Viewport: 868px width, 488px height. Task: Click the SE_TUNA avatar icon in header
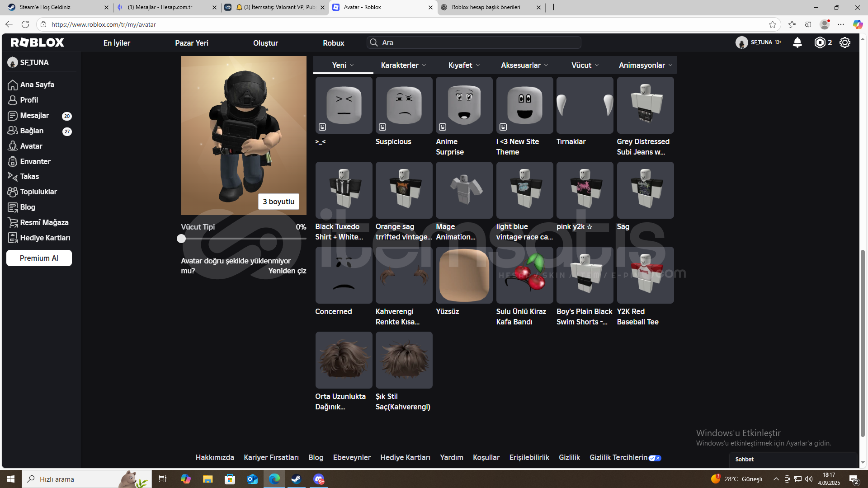pos(741,42)
